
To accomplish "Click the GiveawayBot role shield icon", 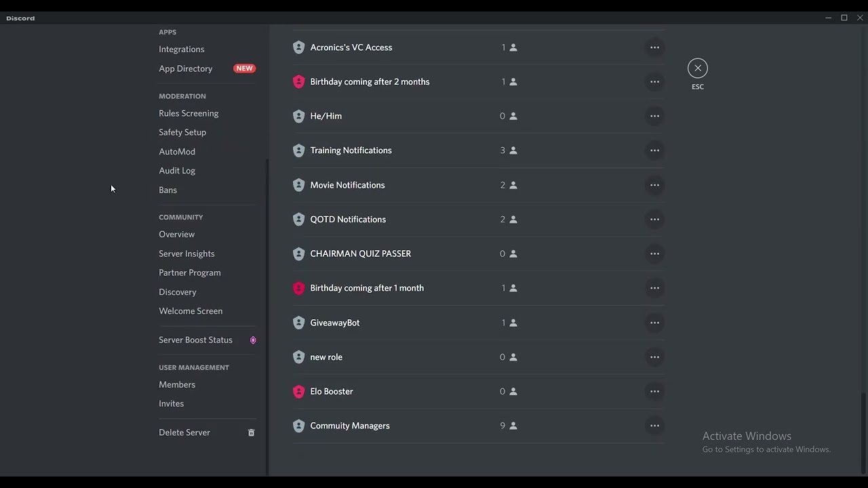I will (x=298, y=323).
